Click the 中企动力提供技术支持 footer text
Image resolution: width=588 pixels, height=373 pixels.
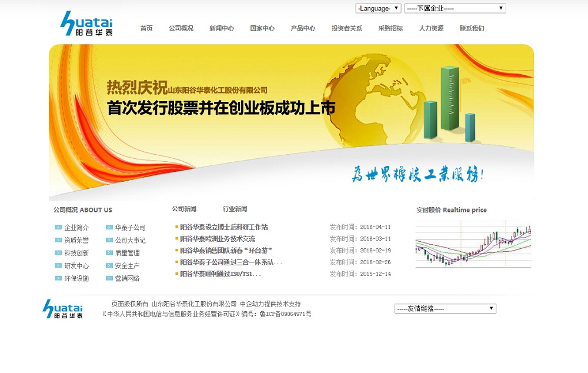tap(270, 304)
